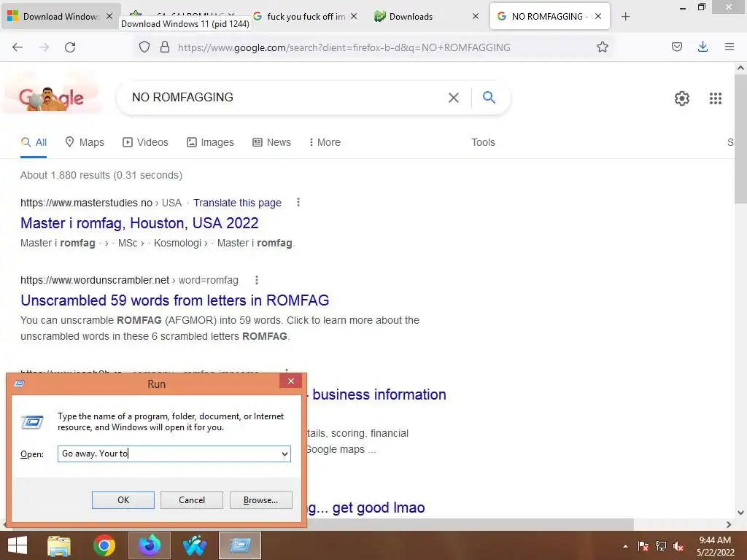This screenshot has width=747, height=560.
Task: Expand the Run dialog Open dropdown
Action: click(x=285, y=454)
